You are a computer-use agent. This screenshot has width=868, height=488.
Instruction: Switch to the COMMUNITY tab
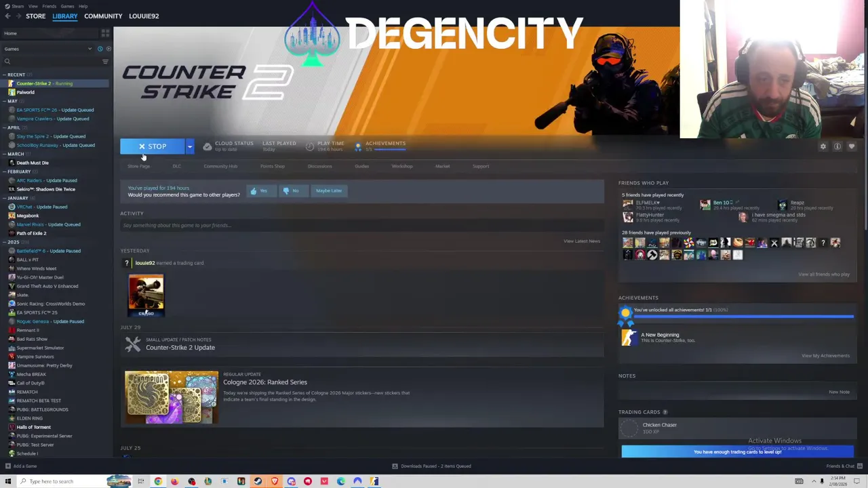(103, 16)
